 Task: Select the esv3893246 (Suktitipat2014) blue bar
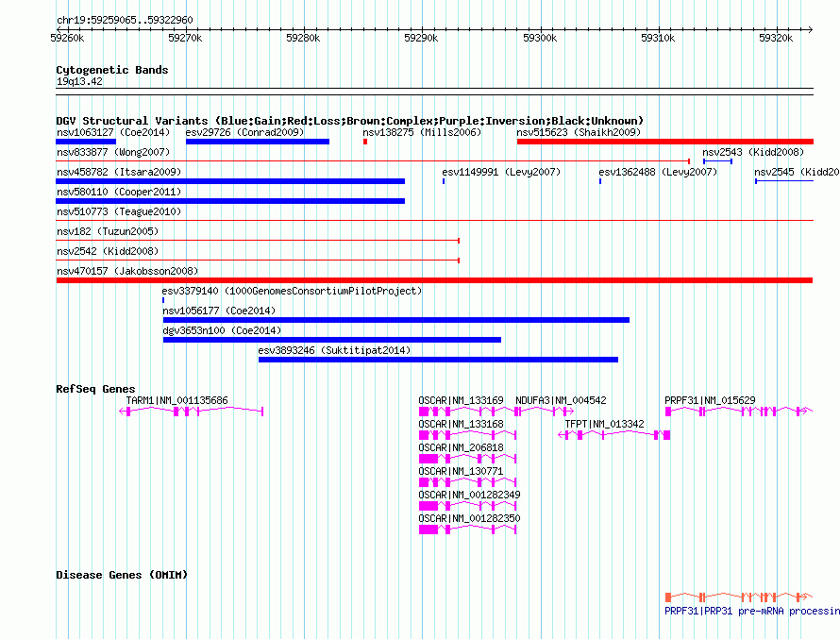(x=438, y=360)
